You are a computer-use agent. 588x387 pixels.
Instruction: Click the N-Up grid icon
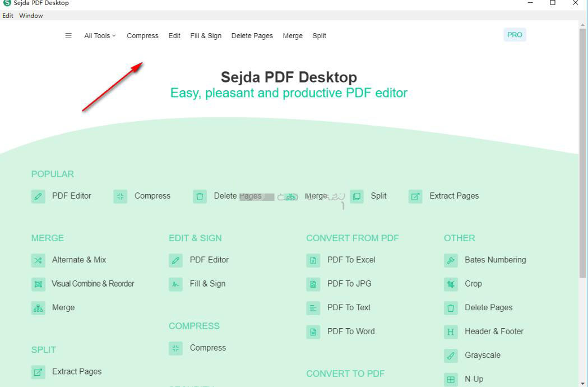point(451,380)
